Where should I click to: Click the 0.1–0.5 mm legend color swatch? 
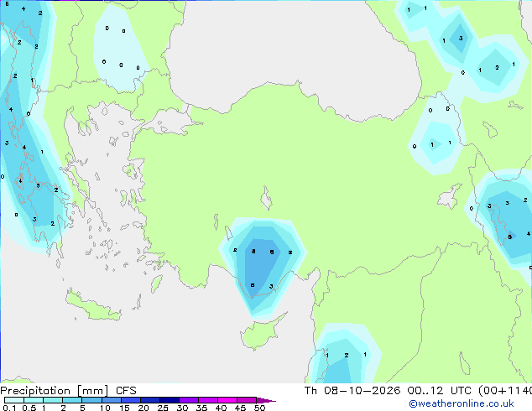coord(14,400)
